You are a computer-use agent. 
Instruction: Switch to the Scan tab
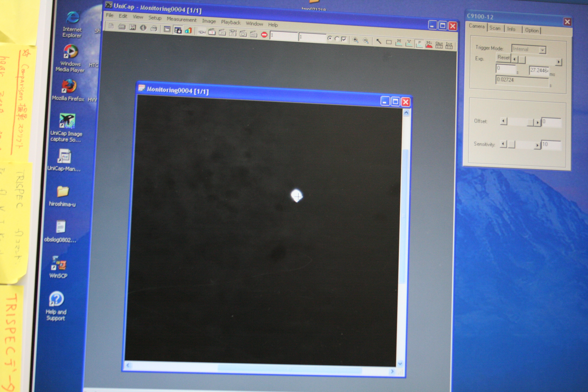pos(495,28)
